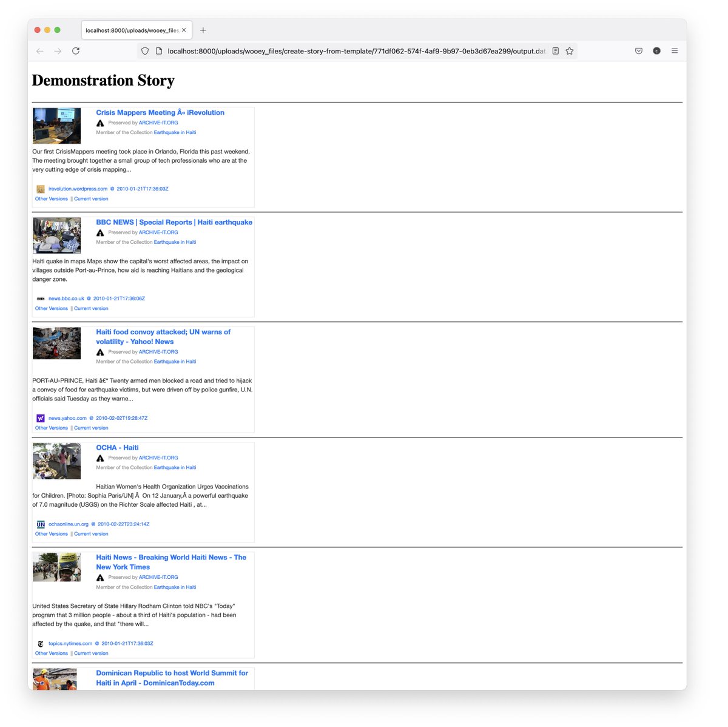This screenshot has width=728, height=727.
Task: Click Other Versions in Yahoo! News card
Action: tap(52, 428)
